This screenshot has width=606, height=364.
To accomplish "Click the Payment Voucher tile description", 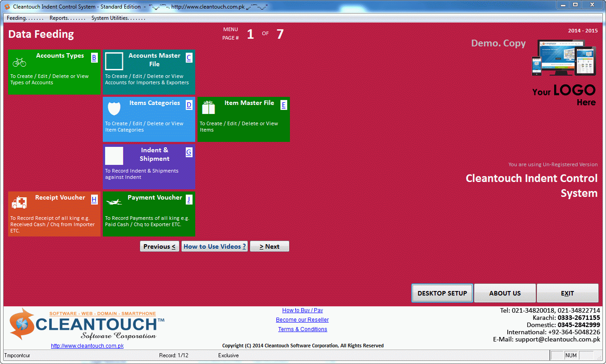I will (147, 221).
